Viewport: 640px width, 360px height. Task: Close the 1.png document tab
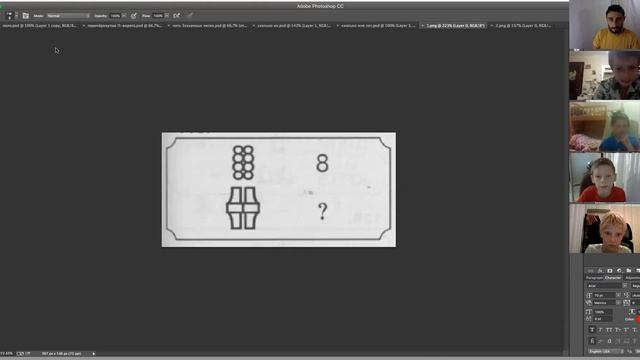[422, 25]
